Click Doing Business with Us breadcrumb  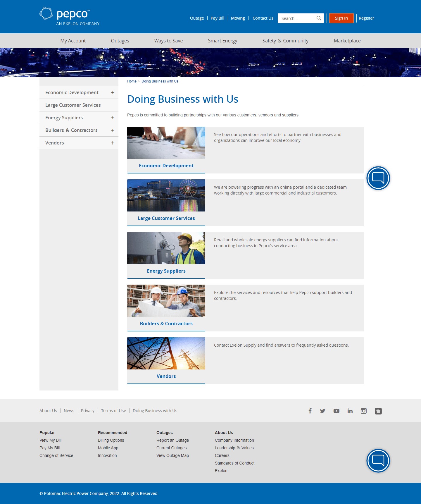coord(160,81)
